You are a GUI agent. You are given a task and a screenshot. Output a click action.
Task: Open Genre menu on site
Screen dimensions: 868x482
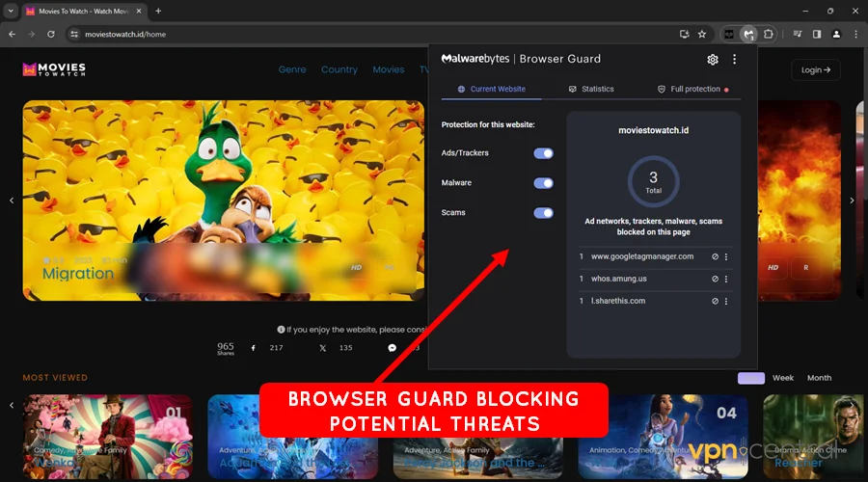pyautogui.click(x=292, y=69)
